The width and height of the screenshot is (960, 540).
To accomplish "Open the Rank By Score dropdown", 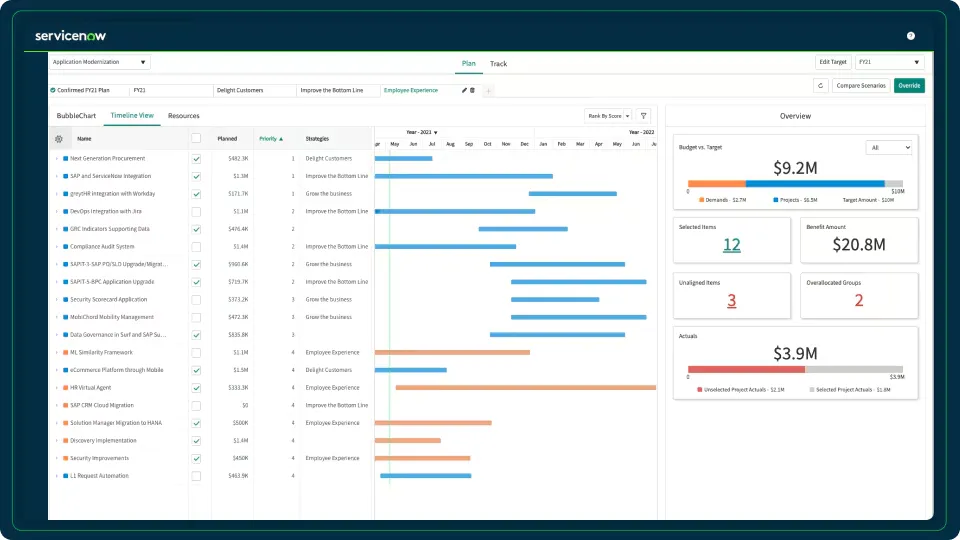I will pyautogui.click(x=609, y=116).
